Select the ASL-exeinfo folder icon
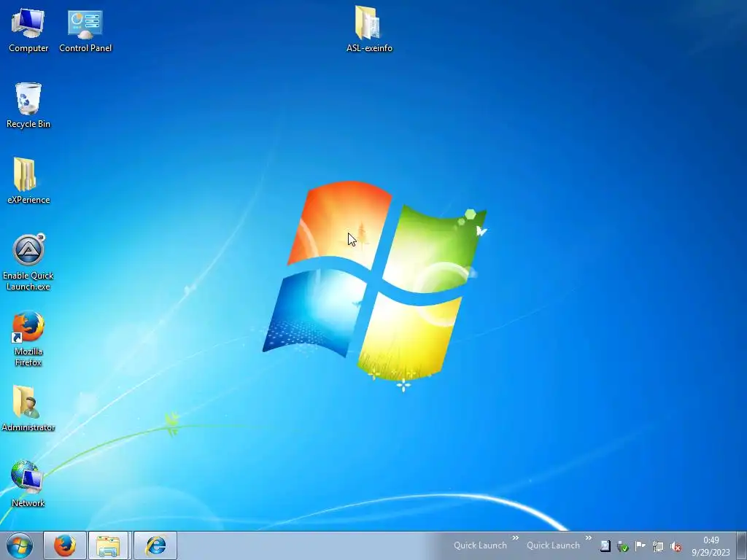The width and height of the screenshot is (747, 560). [x=369, y=29]
